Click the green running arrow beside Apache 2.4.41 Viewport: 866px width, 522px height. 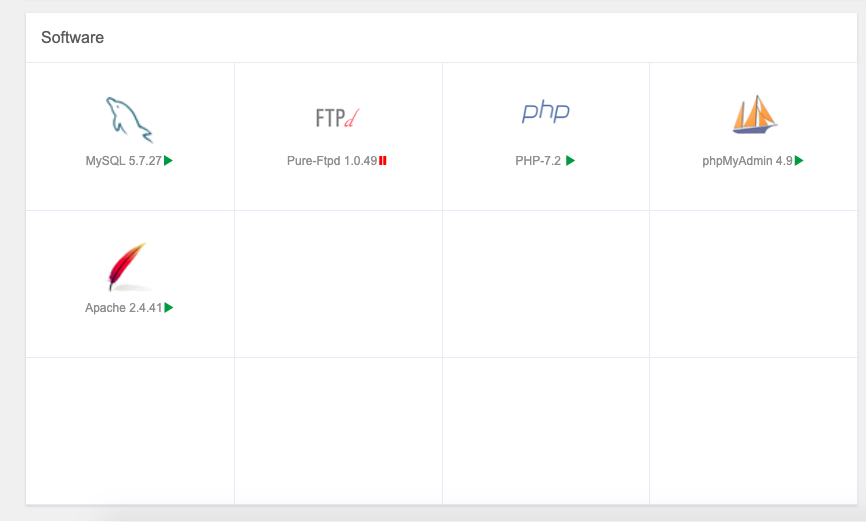169,308
